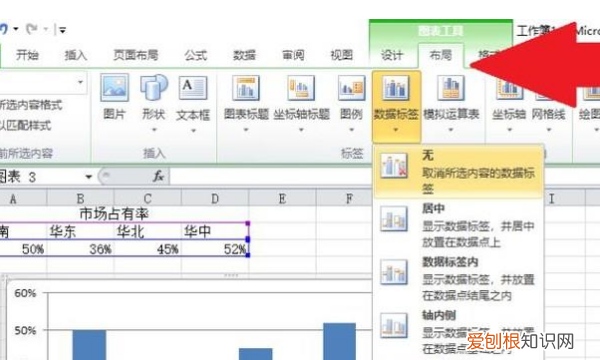Expand the Text Box dropdown arrow

(x=194, y=131)
